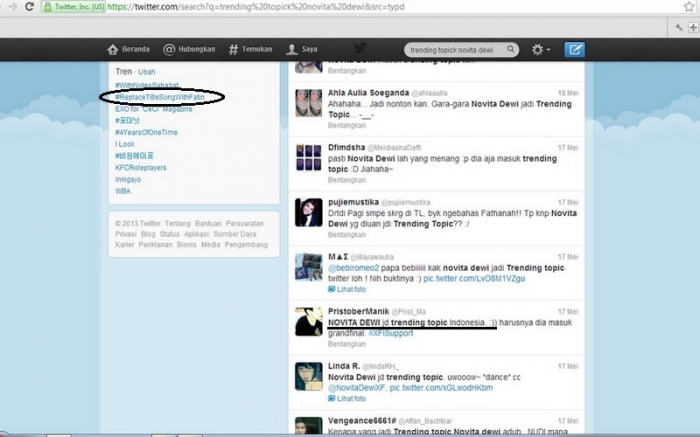
Task: Open Blog footer link
Action: click(x=148, y=234)
